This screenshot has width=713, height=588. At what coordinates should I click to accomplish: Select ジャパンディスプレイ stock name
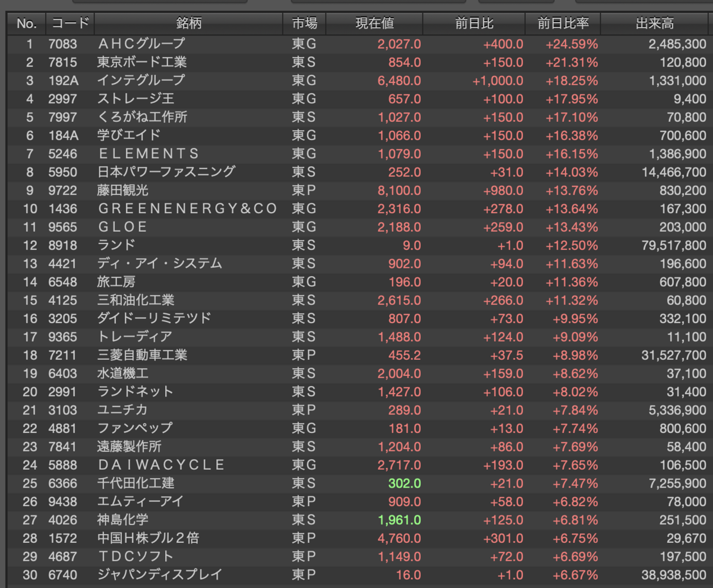160,575
